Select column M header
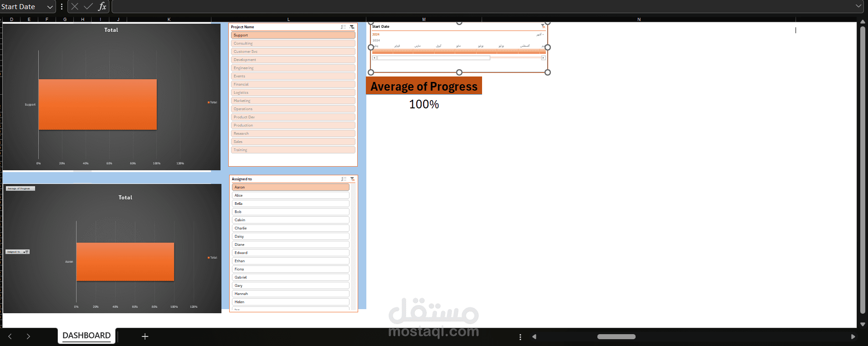The height and width of the screenshot is (346, 868). [424, 19]
